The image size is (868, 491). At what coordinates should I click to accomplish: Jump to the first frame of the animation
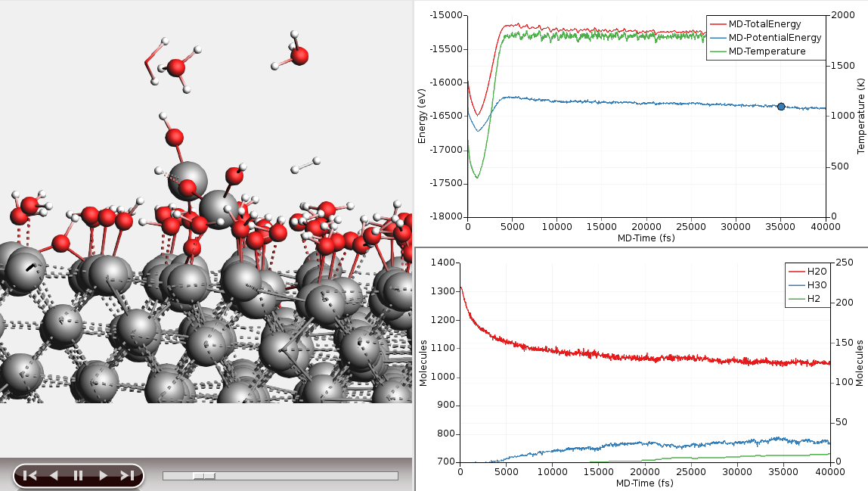(x=29, y=475)
